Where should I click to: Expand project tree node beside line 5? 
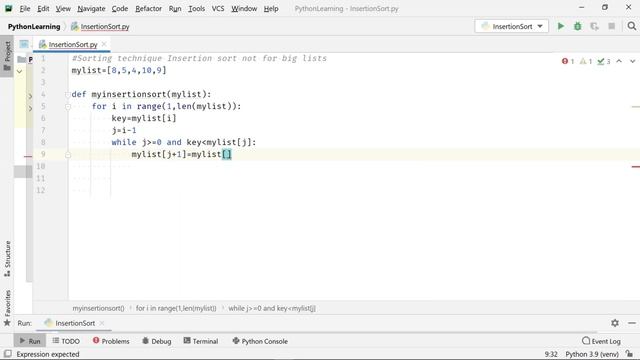click(x=30, y=109)
